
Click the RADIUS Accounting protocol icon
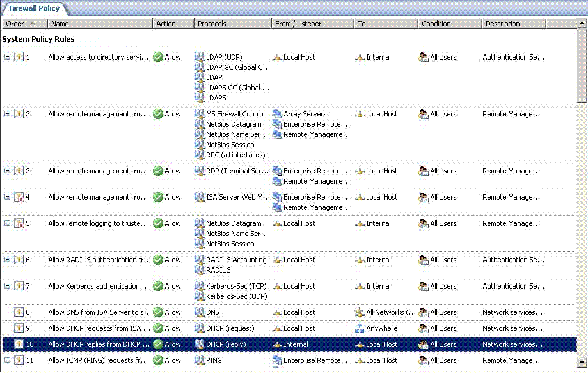click(x=199, y=260)
